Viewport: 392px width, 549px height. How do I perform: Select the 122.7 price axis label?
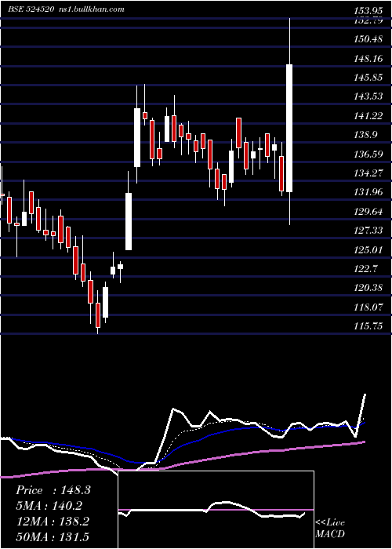tap(366, 269)
